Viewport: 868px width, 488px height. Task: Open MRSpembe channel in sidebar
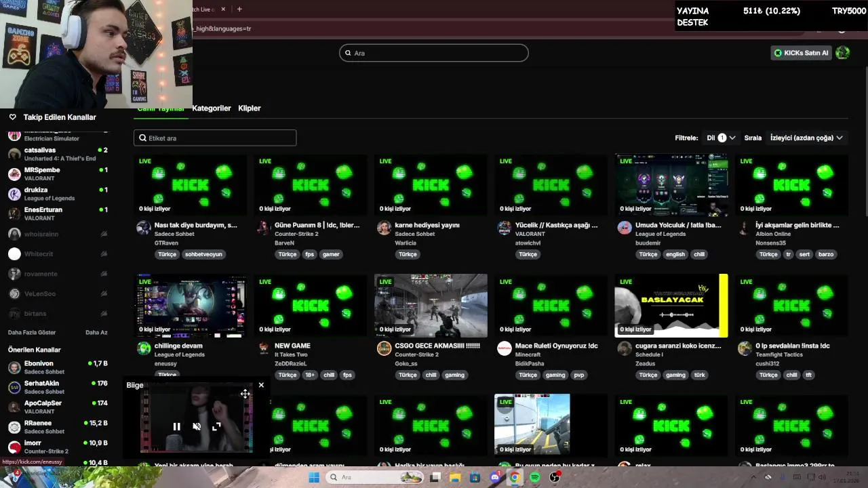(x=58, y=174)
